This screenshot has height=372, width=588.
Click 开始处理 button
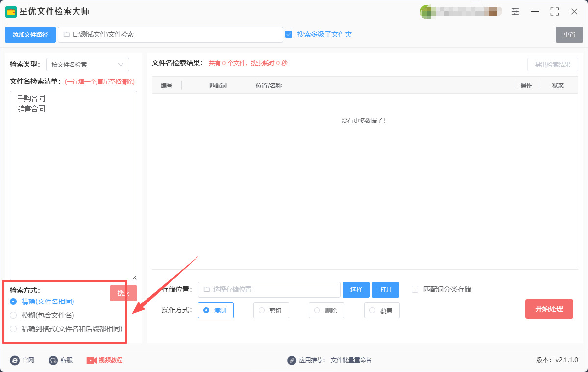coord(549,309)
